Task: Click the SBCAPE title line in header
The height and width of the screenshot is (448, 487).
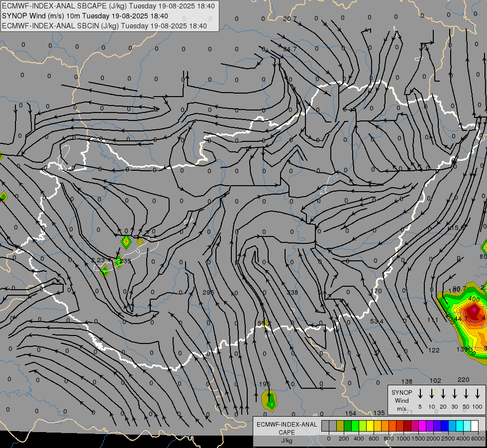Action: [x=108, y=6]
